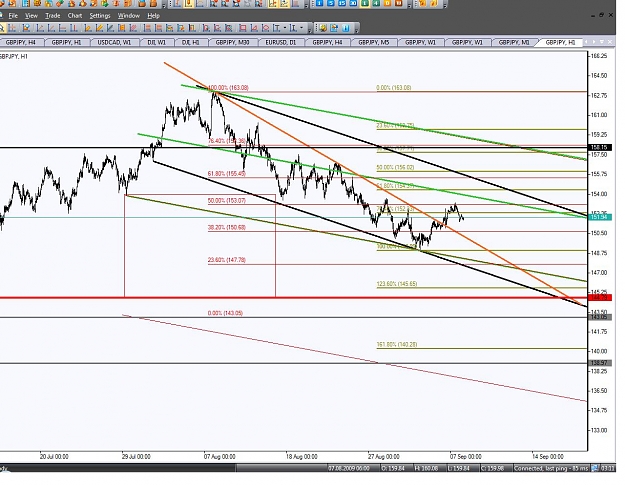Switch to the USDCAD, W1 chart tab
Viewport: 625px width, 485px height.
click(x=114, y=42)
